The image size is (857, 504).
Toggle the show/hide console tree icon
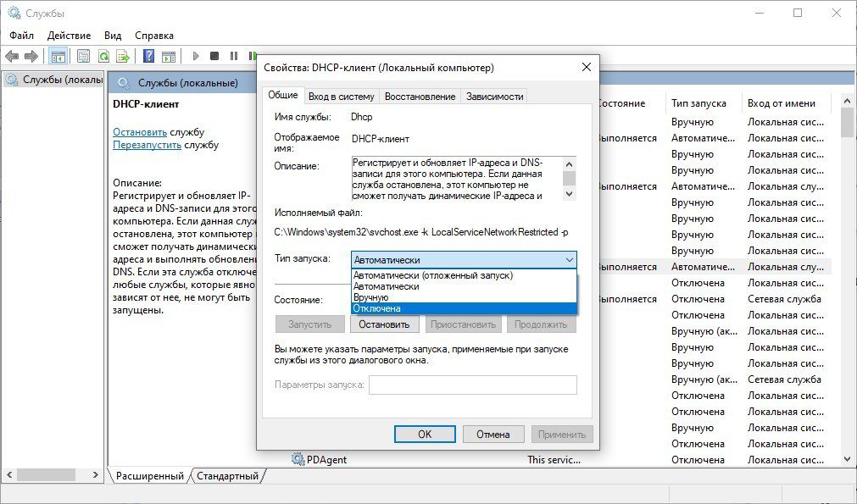click(x=58, y=56)
